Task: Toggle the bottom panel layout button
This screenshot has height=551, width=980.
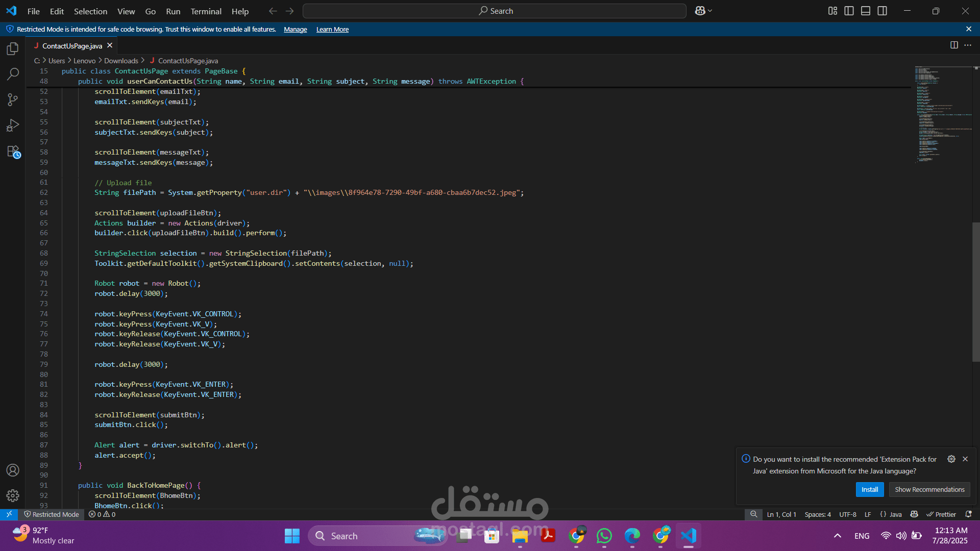Action: [866, 11]
